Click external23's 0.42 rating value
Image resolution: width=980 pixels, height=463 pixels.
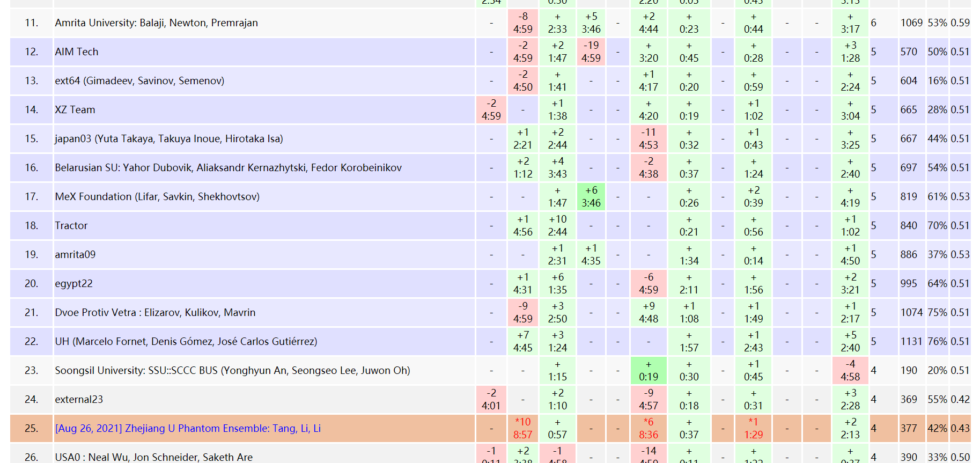tap(960, 400)
